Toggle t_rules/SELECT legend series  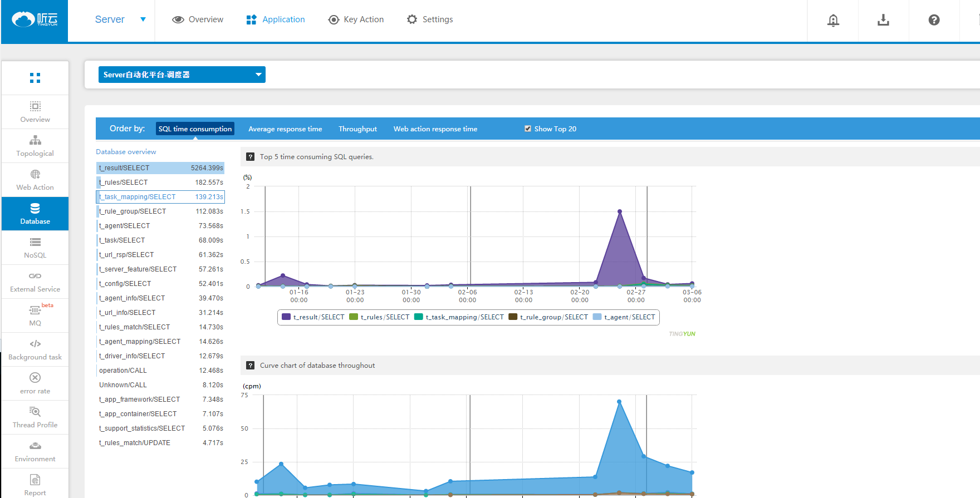[379, 317]
